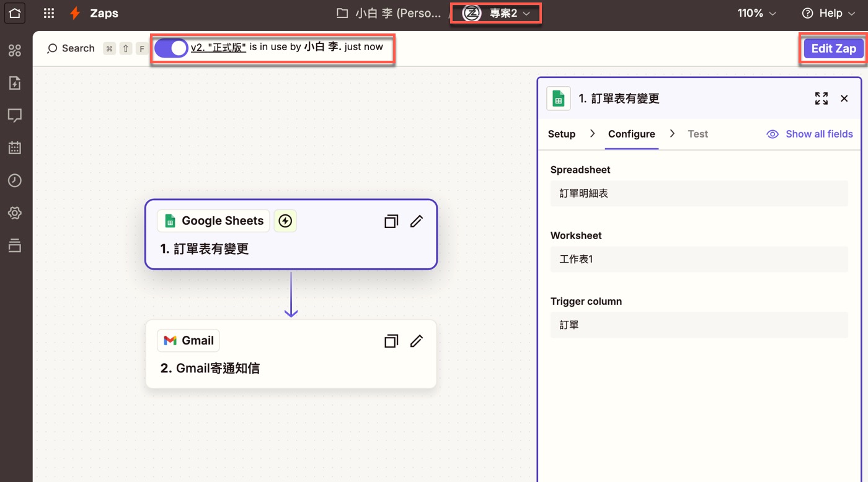Duplicate the Gmail step
The height and width of the screenshot is (482, 868).
[391, 341]
